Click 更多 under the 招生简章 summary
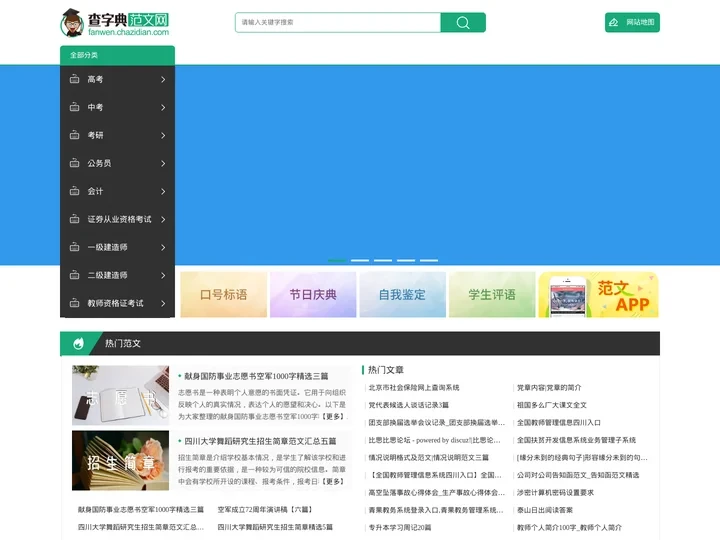720x540 pixels. click(x=333, y=482)
